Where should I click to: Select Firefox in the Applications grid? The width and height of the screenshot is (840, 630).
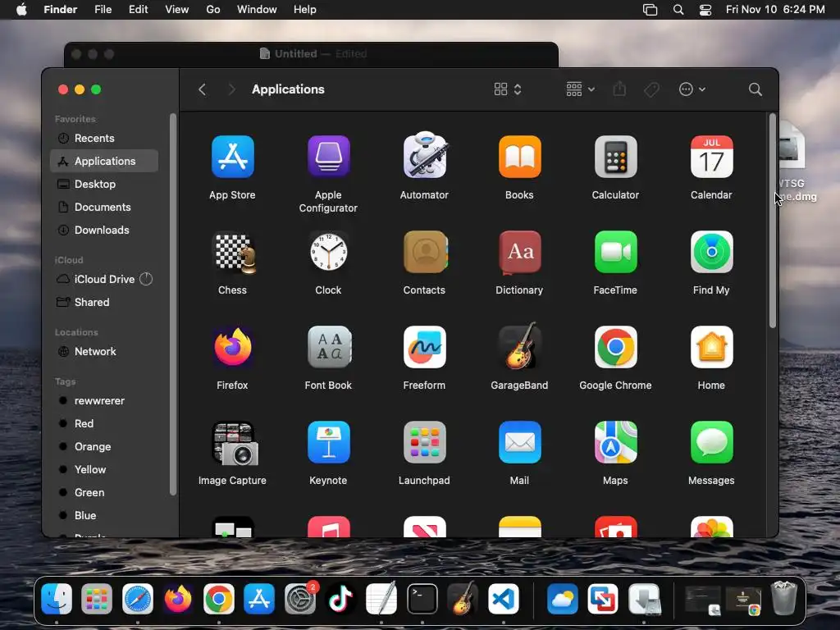[x=232, y=347]
